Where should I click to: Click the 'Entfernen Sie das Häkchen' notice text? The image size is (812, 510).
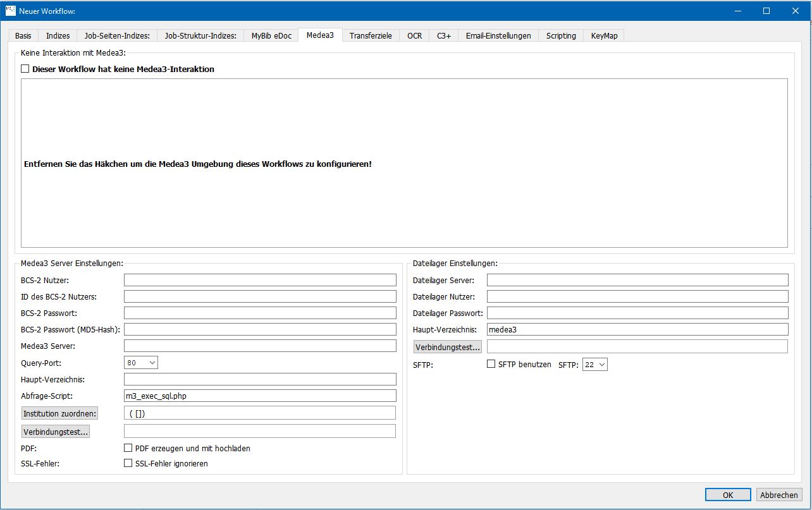198,164
